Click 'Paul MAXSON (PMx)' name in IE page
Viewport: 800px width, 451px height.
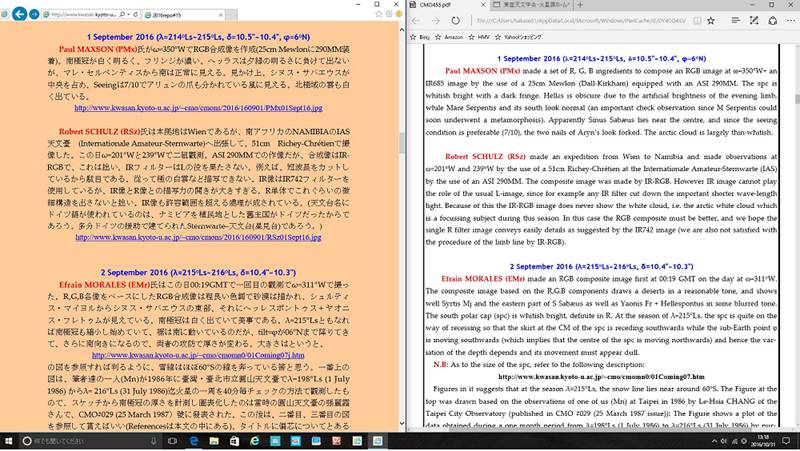tap(98, 49)
